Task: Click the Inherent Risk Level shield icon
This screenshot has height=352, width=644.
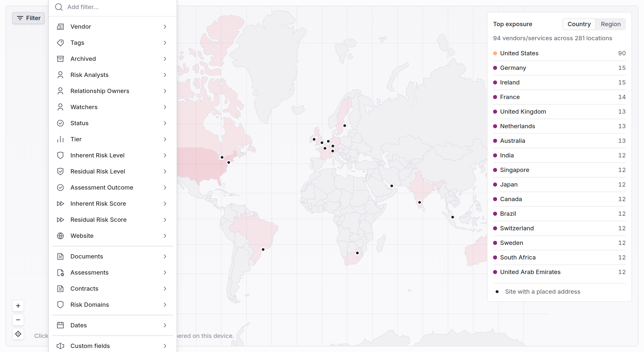Action: coord(60,155)
